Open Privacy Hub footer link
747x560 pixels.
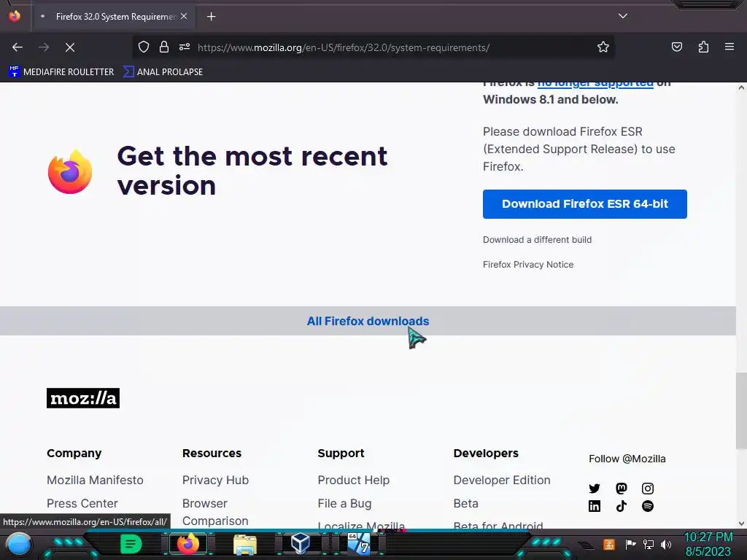[x=215, y=480]
